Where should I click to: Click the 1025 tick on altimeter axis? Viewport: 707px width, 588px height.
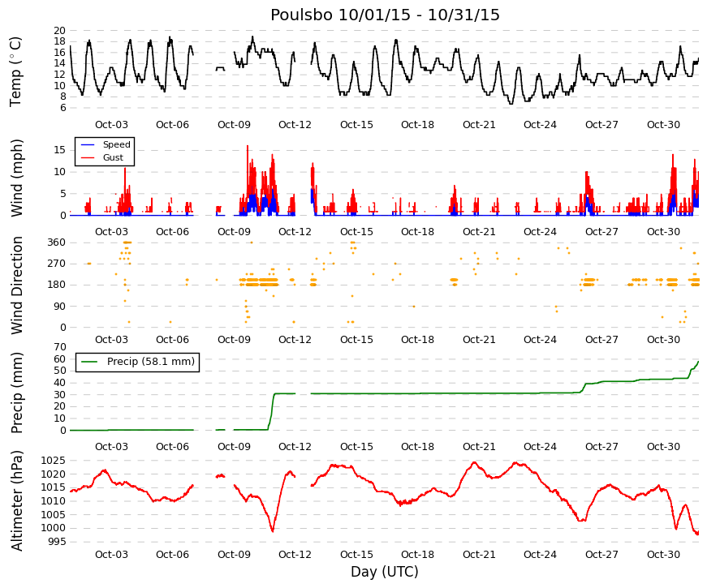pos(54,461)
